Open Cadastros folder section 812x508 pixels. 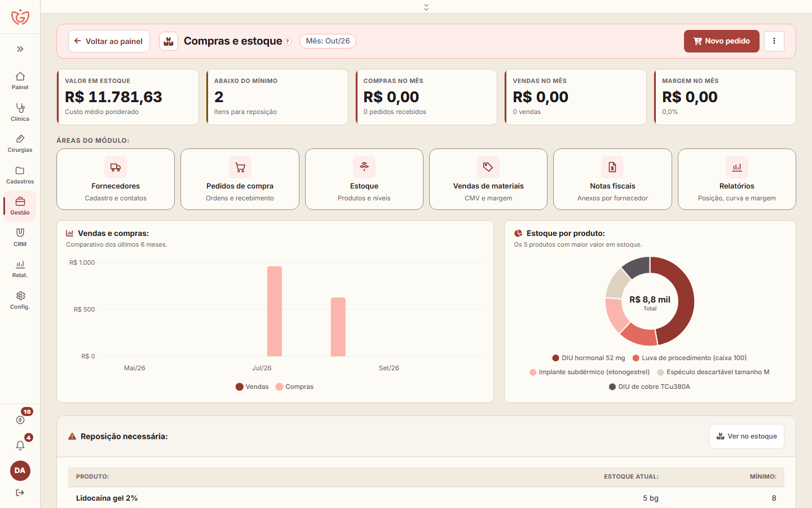20,175
